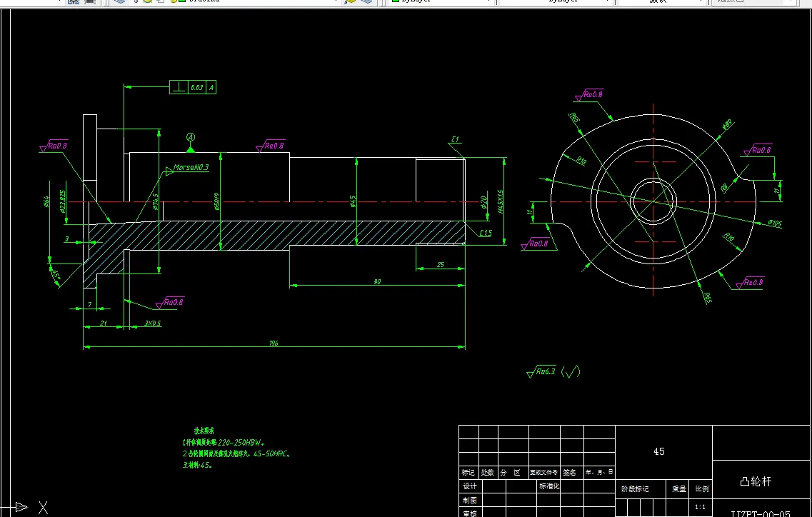Select the Ra0.8 symbol next to 3X0.5
Screen dimensions: 812x517
170,302
